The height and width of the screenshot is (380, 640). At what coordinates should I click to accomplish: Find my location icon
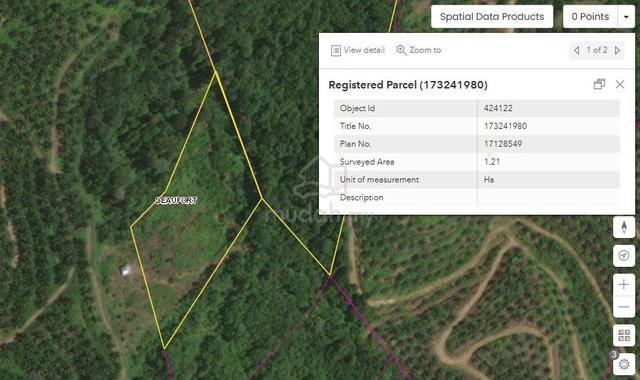(x=624, y=256)
